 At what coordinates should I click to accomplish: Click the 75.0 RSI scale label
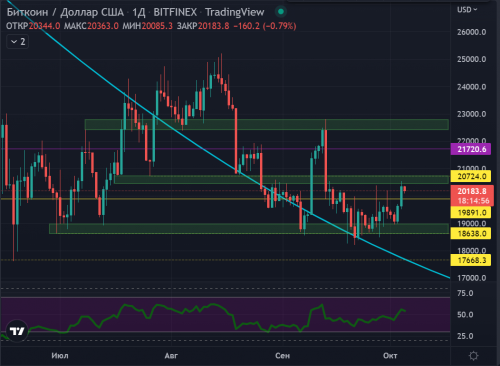click(x=465, y=293)
